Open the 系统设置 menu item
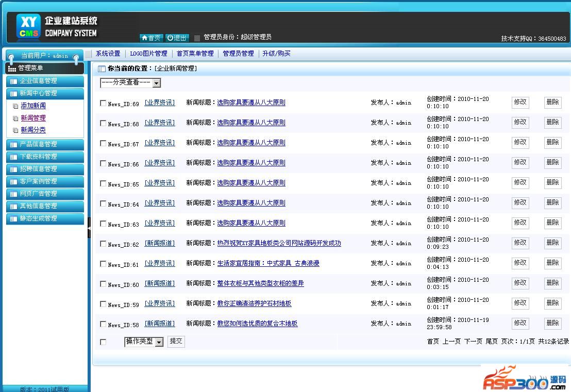The height and width of the screenshot is (392, 571). (x=108, y=54)
